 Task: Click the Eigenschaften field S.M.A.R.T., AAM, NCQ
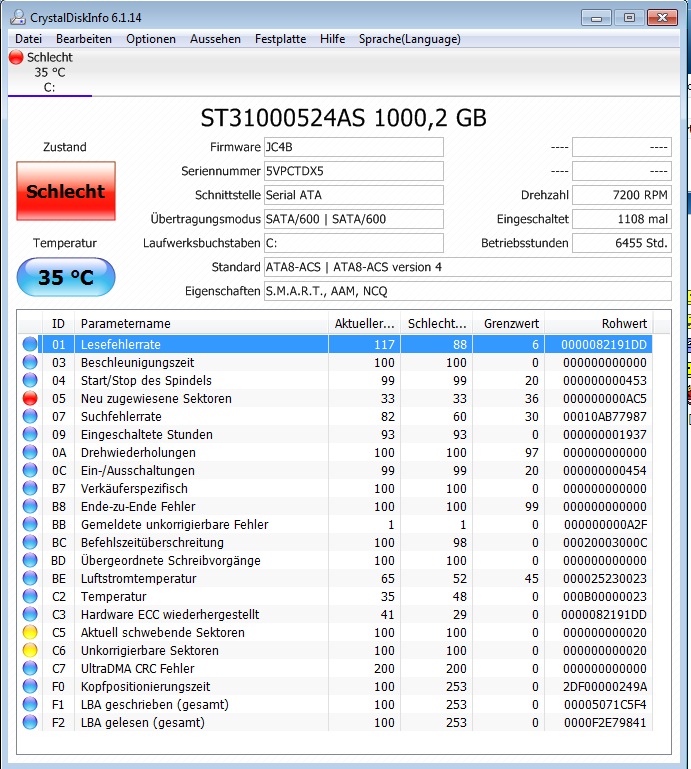(x=467, y=291)
